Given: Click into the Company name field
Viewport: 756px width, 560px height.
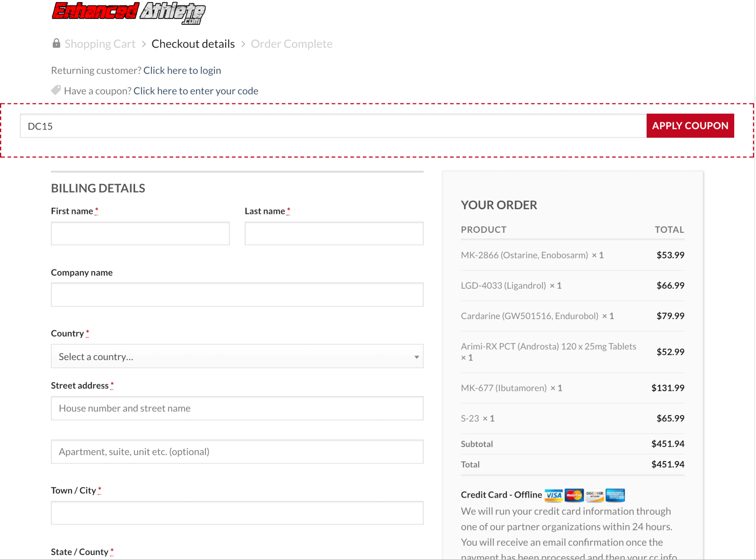Looking at the screenshot, I should 237,294.
